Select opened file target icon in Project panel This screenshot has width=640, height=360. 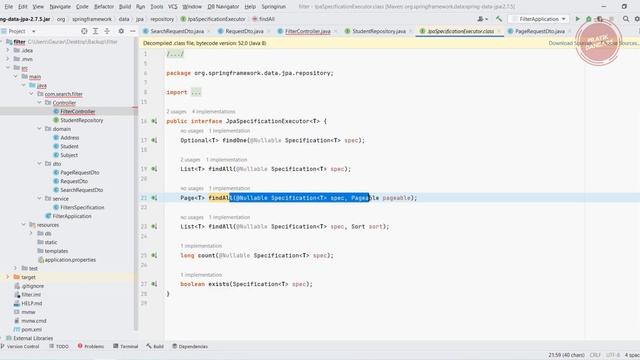point(84,31)
